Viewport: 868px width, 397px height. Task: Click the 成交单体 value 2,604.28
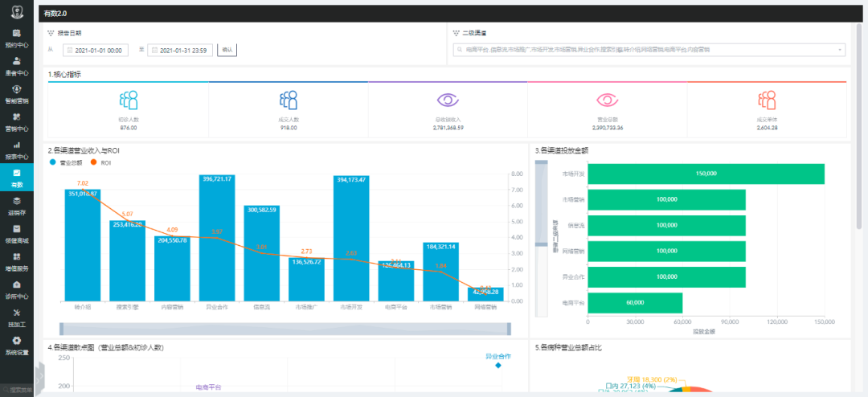tap(767, 127)
